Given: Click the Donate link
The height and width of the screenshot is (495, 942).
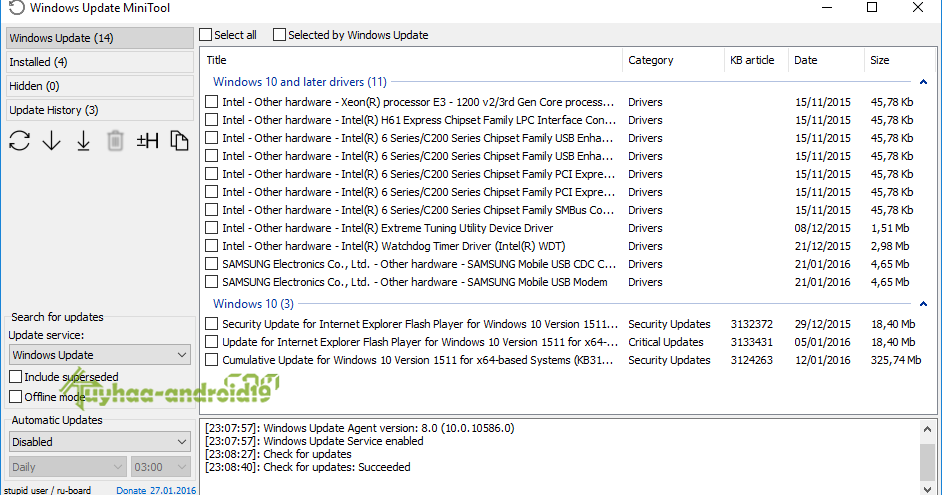Looking at the screenshot, I should [131, 490].
